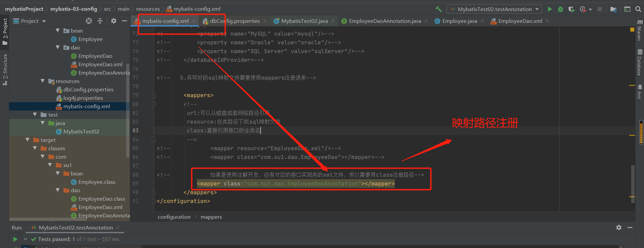The height and width of the screenshot is (248, 644).
Task: Collapse the classes folder
Action: pos(35,148)
